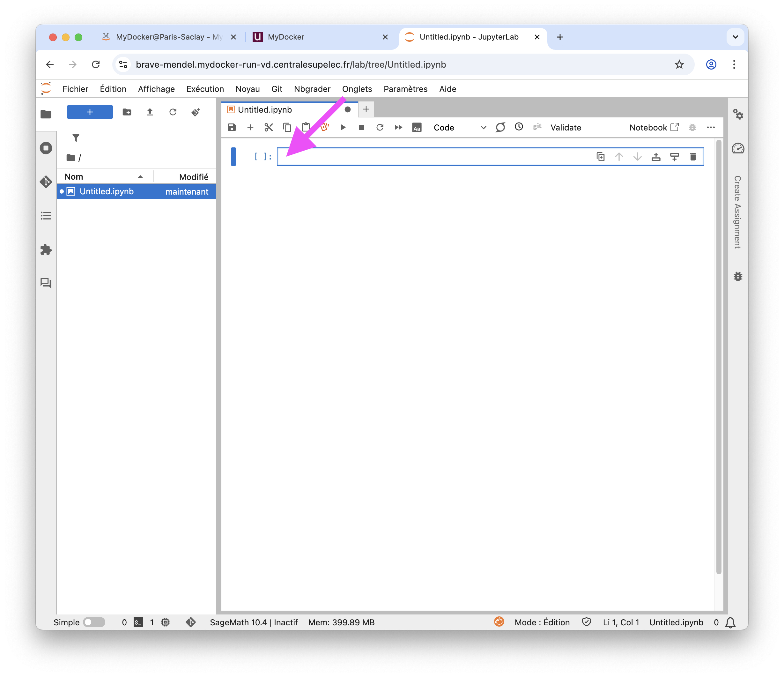The image size is (784, 677).
Task: Toggle the Simple mode switch
Action: tap(94, 622)
